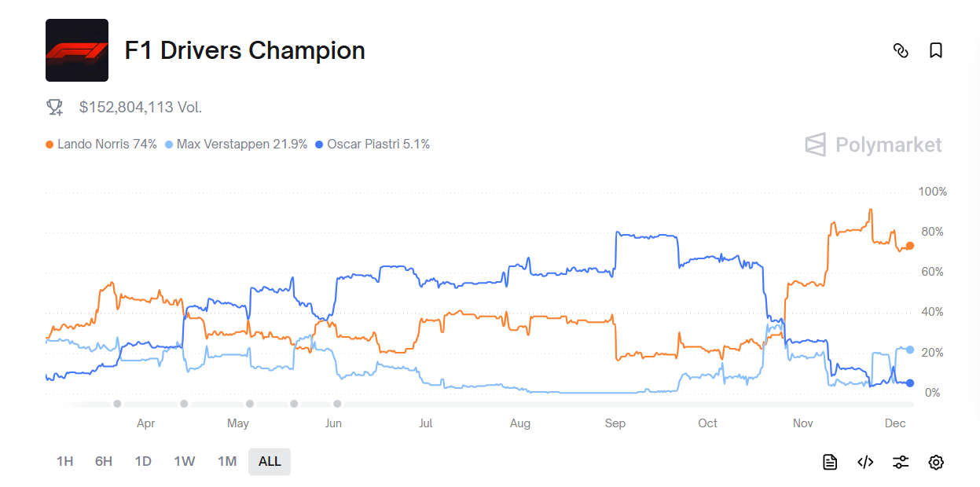This screenshot has height=487, width=980.
Task: Click the F1 logo thumbnail
Action: coord(77,50)
